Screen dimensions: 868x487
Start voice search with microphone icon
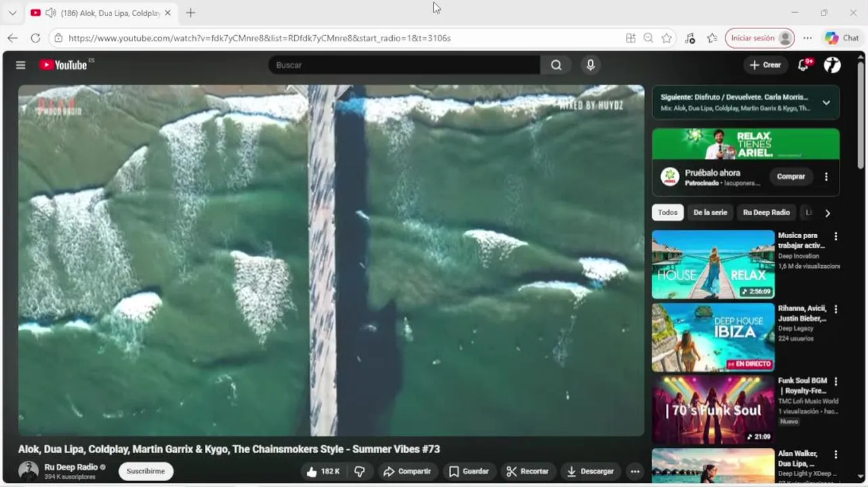(x=590, y=65)
